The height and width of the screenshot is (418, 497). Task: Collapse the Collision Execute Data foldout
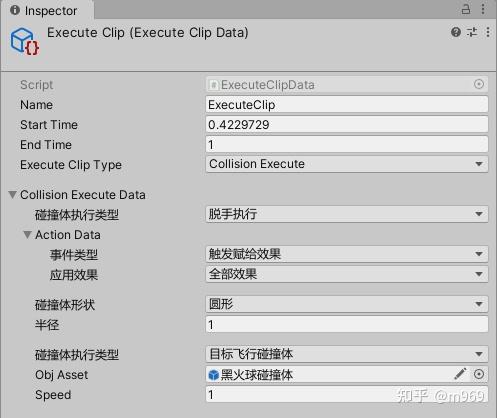pyautogui.click(x=13, y=195)
